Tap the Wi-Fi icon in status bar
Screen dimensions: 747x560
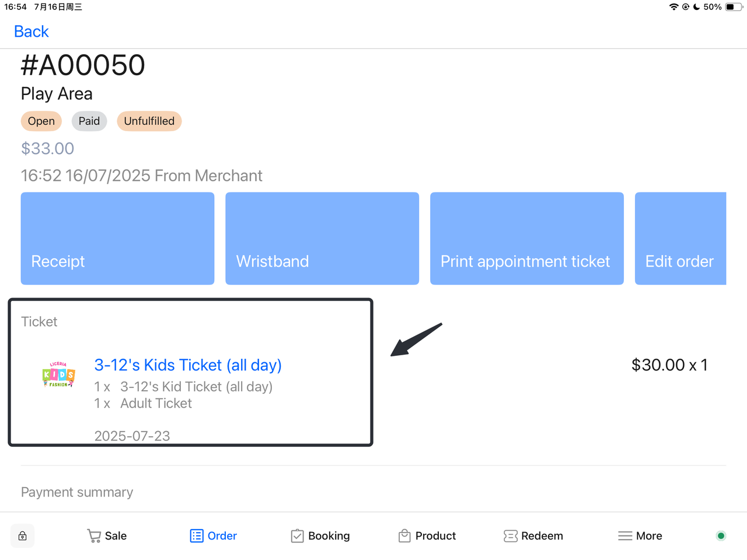click(673, 7)
